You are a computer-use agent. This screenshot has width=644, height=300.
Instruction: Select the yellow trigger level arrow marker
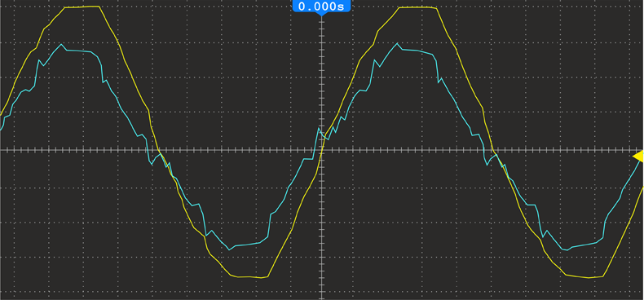638,157
